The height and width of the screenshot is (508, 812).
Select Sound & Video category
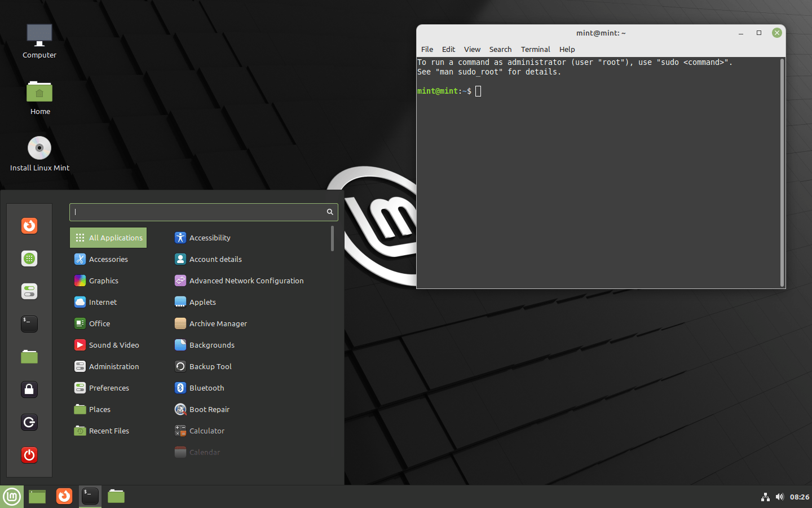(x=107, y=345)
